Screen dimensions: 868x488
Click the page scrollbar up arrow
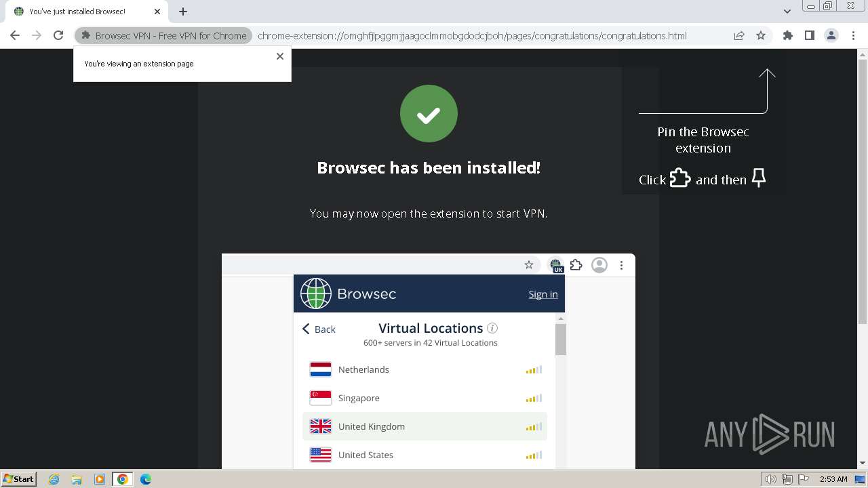point(863,54)
